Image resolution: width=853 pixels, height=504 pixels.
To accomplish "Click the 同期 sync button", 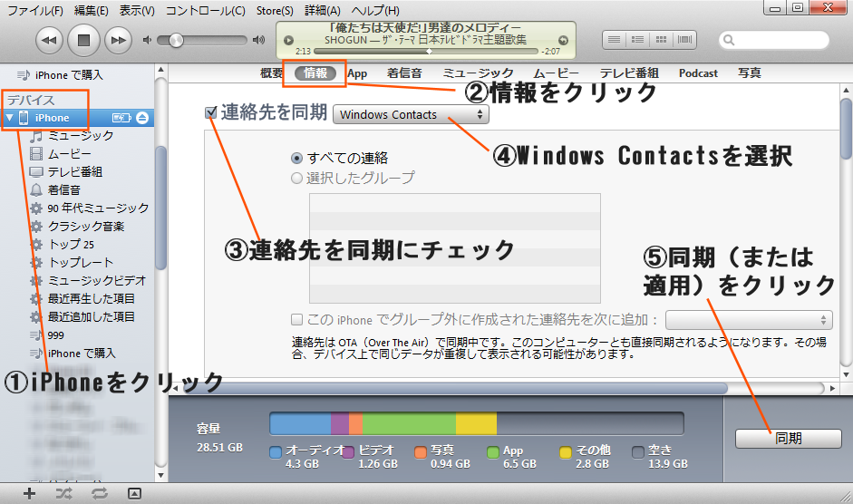I will (788, 439).
